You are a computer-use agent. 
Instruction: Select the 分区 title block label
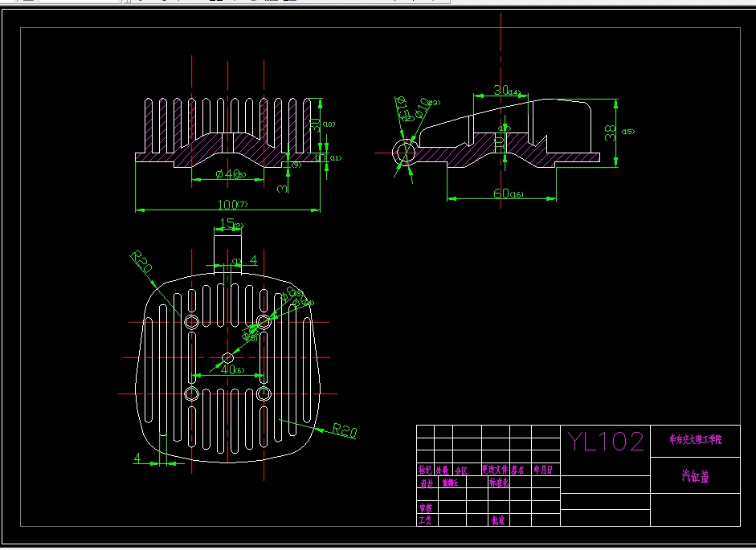tap(461, 471)
